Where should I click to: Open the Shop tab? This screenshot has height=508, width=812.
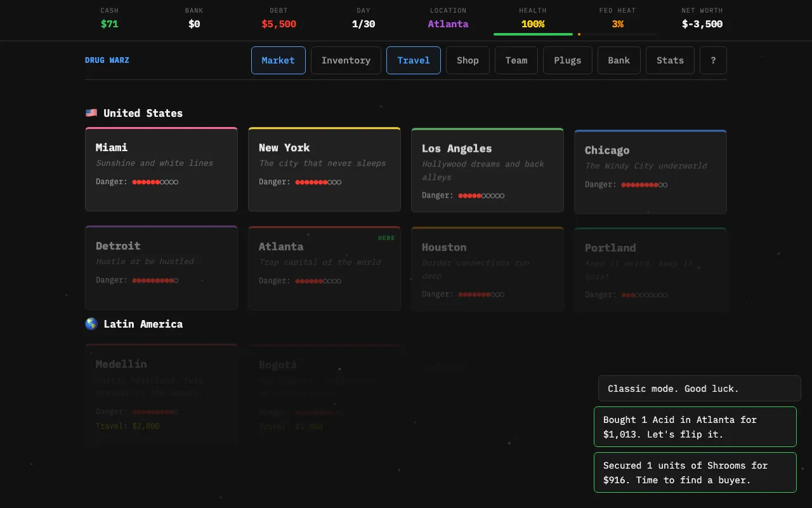468,60
